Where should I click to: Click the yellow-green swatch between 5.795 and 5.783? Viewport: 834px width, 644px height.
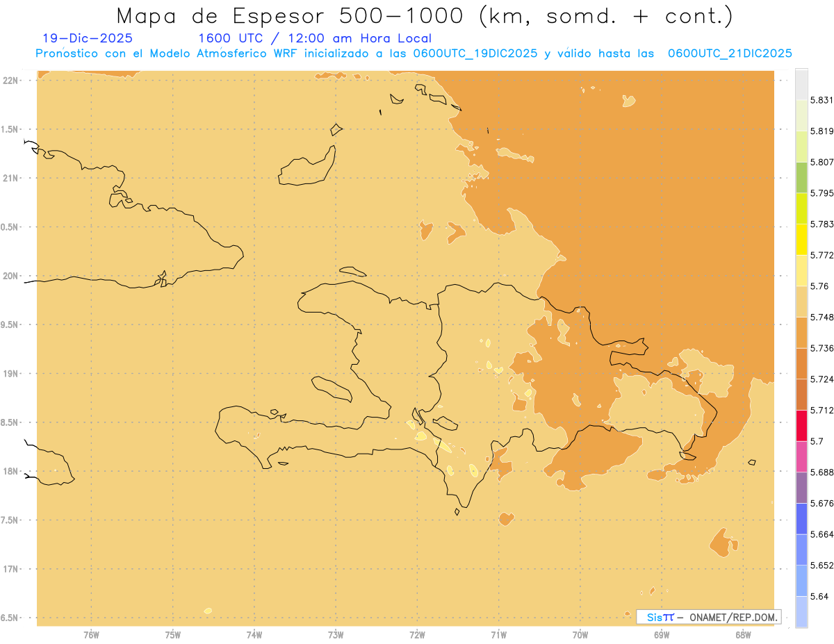coord(801,208)
